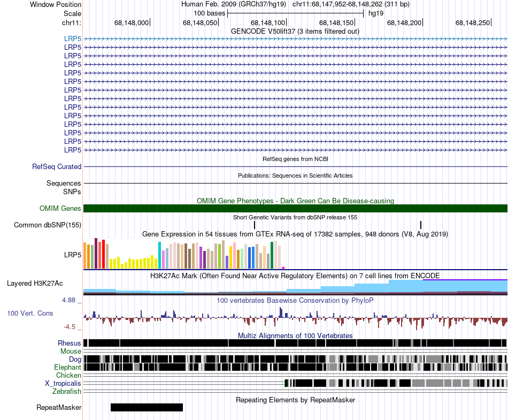Click the hg19 label beside the scale bar
The image size is (508, 420).
tap(376, 13)
